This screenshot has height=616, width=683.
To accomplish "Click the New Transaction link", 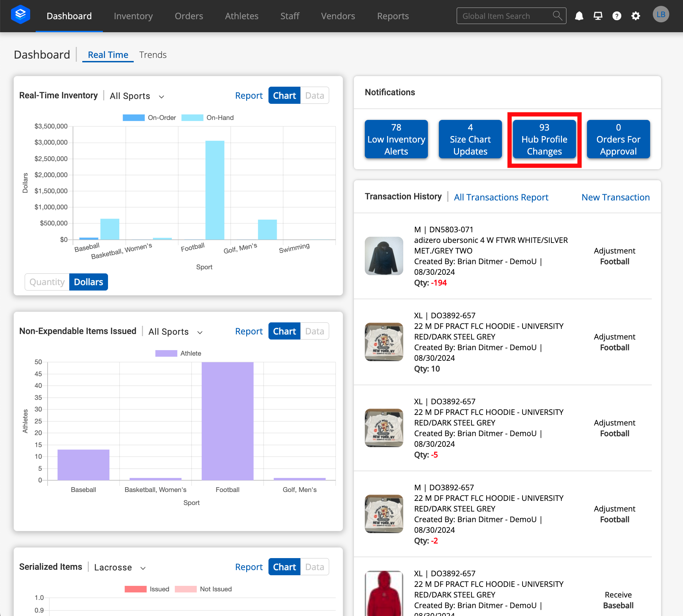I will pos(615,197).
